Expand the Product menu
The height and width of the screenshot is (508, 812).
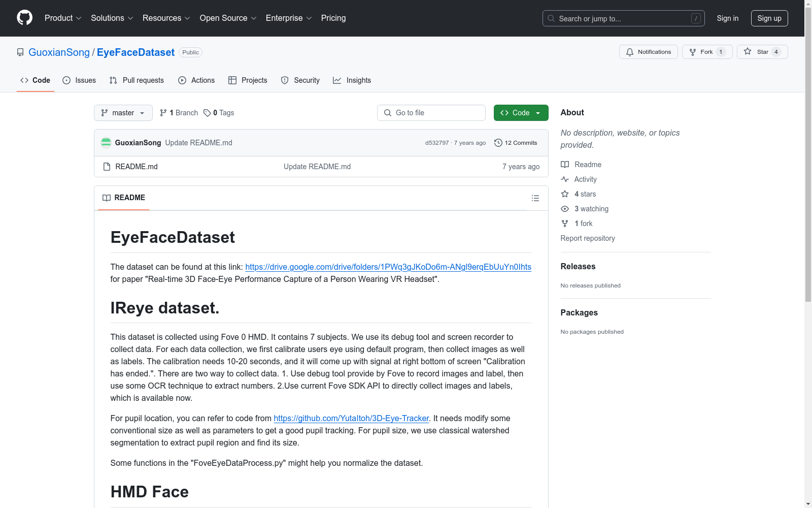point(63,18)
